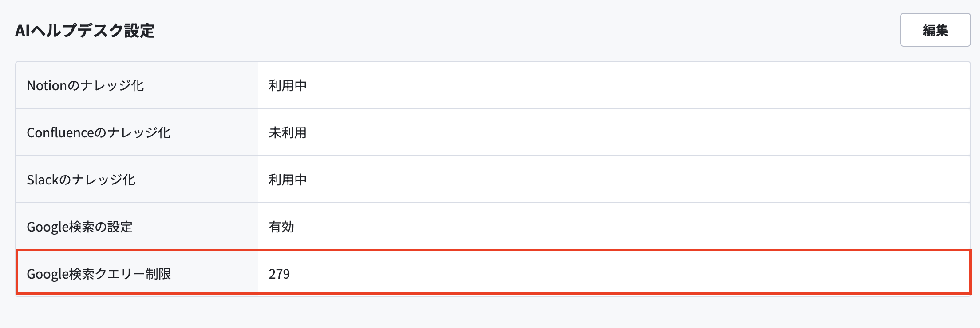The image size is (980, 328).
Task: Click the highlighted Google検索クエリー制限 row
Action: click(493, 272)
